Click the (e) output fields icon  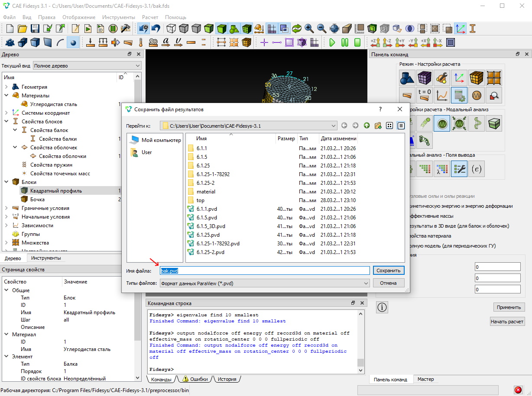click(477, 169)
